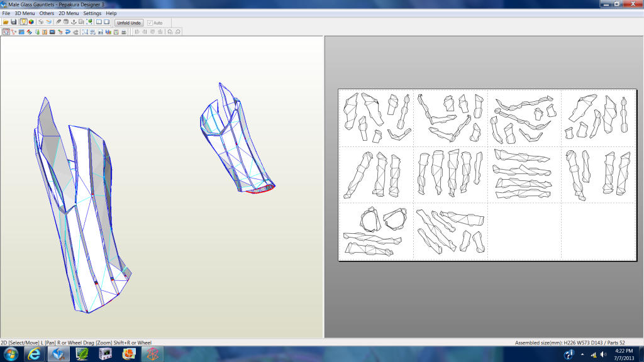Select the insert image tool icon
Viewport: 644px width, 362px height.
(x=52, y=31)
